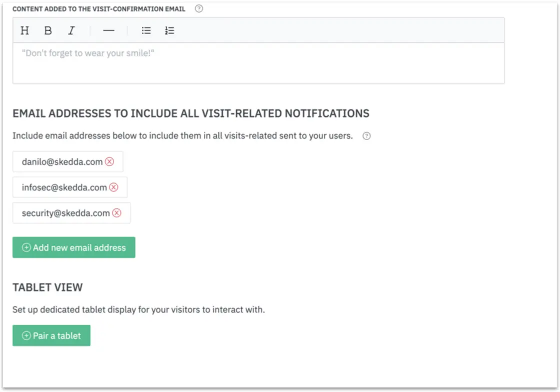
Task: Open help about visit-related notification emails
Action: (x=366, y=135)
